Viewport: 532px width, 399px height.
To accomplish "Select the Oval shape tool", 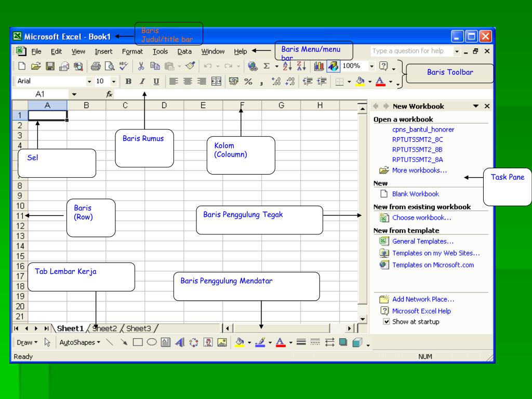I will click(x=152, y=342).
